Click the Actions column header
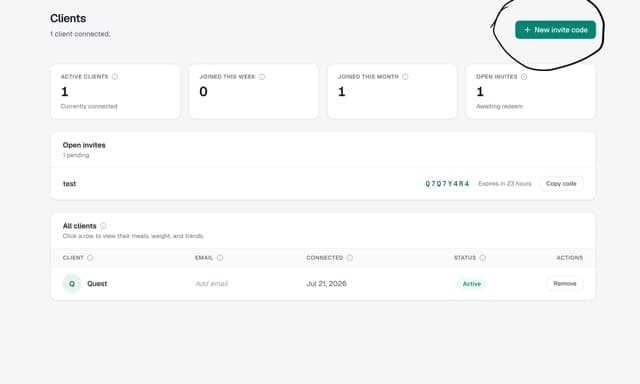The image size is (640, 384). (569, 258)
